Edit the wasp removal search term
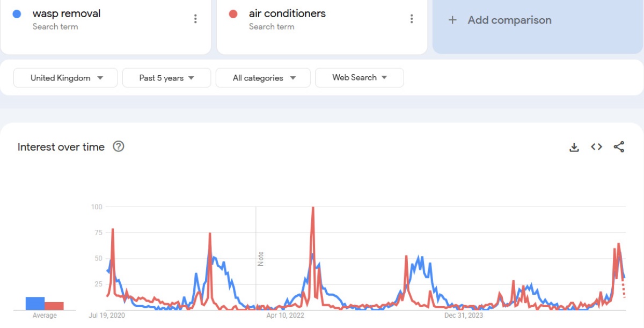Viewport: 644px width, 328px height. (x=67, y=13)
